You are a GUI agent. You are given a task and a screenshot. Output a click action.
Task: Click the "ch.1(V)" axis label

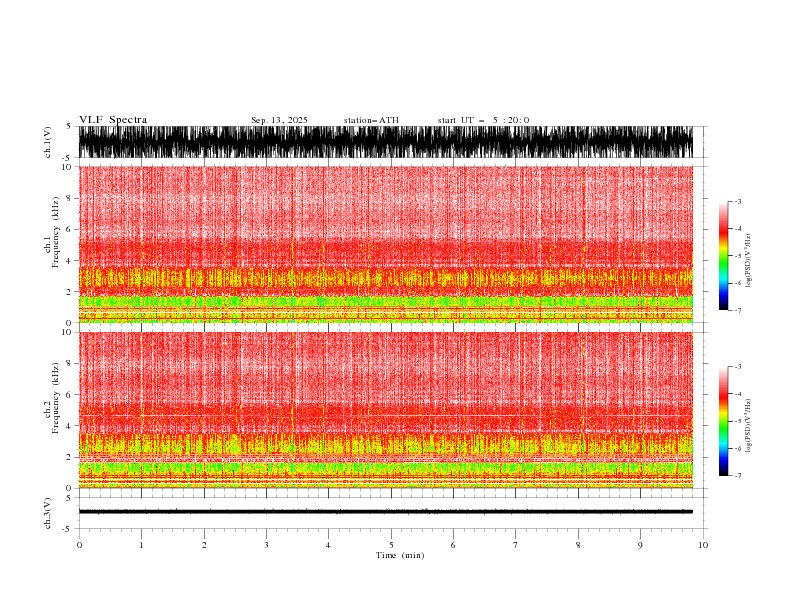coord(48,142)
